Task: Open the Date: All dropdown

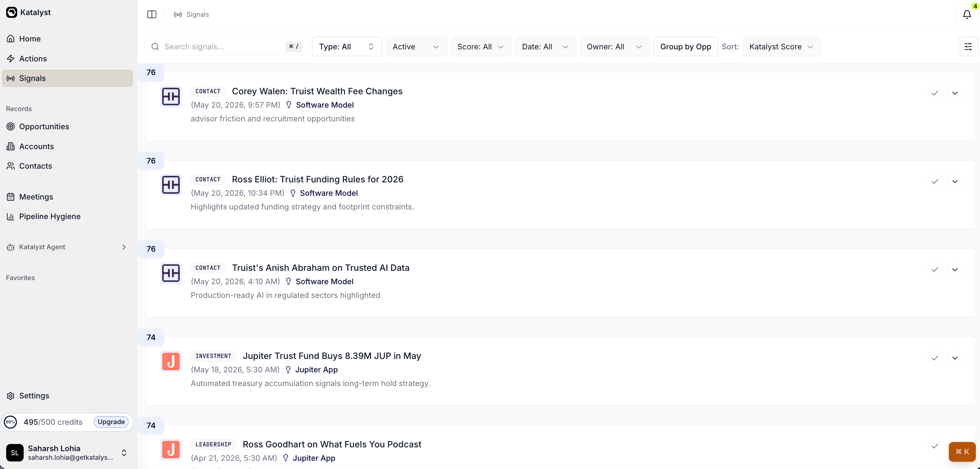Action: click(x=545, y=46)
